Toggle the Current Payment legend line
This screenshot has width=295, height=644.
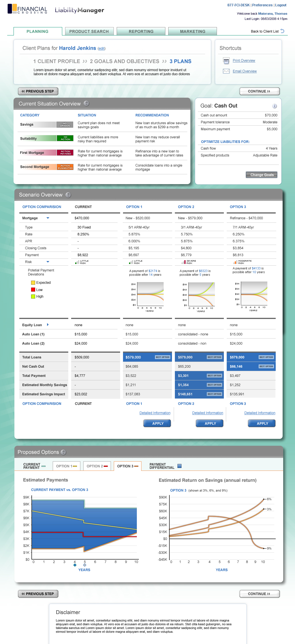coord(44,466)
